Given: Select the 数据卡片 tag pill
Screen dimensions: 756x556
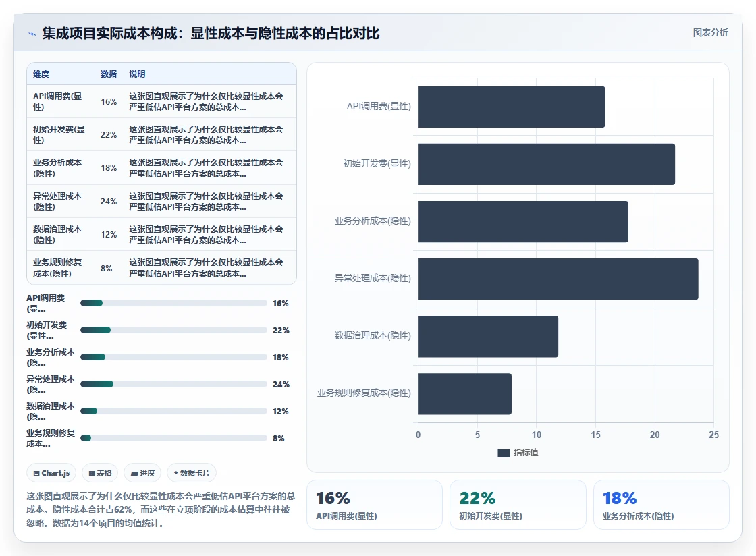Looking at the screenshot, I should pyautogui.click(x=192, y=473).
